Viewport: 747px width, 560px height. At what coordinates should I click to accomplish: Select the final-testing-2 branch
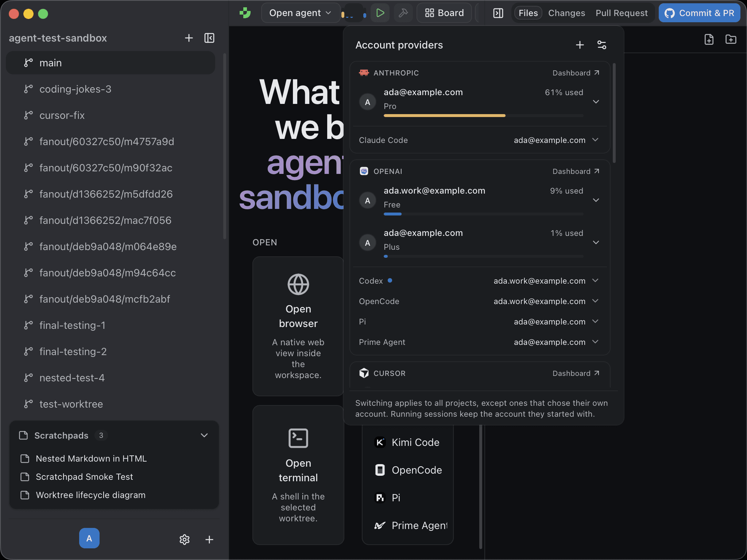coord(111,351)
